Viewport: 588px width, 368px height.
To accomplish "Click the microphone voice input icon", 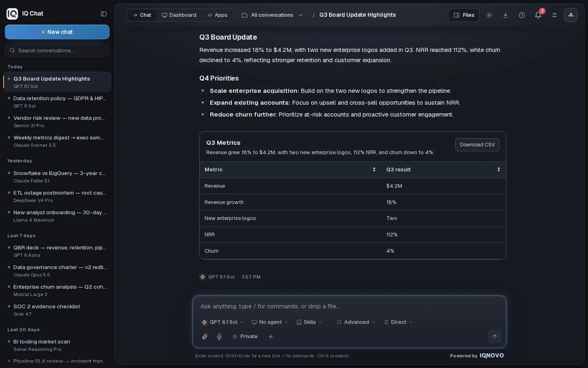I will point(219,336).
